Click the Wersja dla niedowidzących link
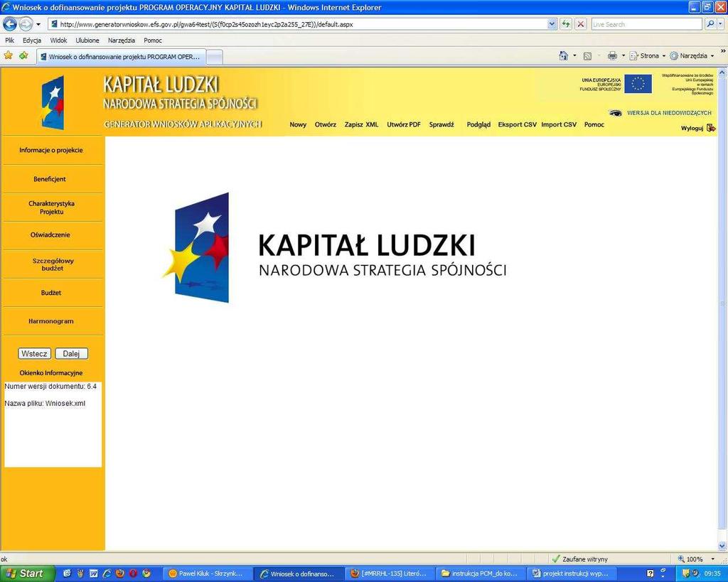 (669, 113)
